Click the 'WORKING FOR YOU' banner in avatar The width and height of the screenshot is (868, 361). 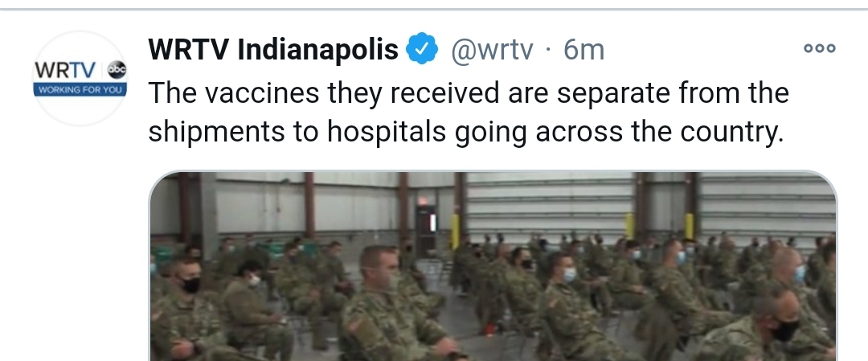tap(80, 90)
